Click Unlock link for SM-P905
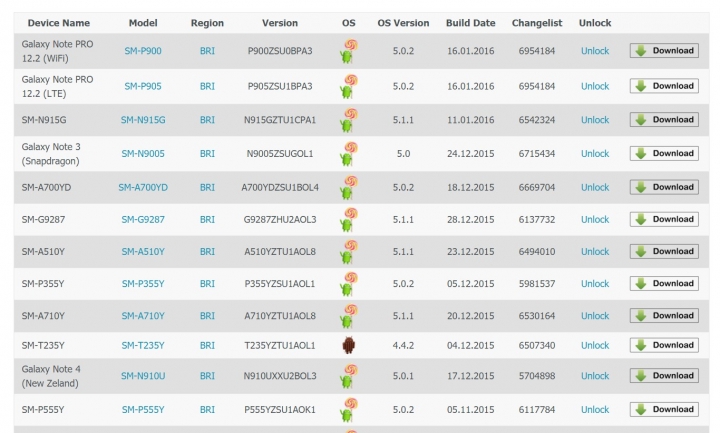Viewport: 720px width, 433px height. point(595,86)
